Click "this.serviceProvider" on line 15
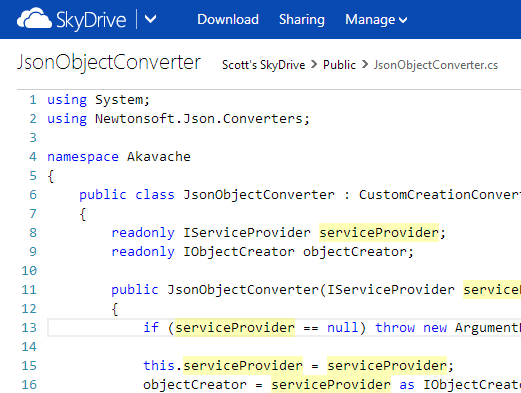The image size is (521, 393). (x=223, y=366)
